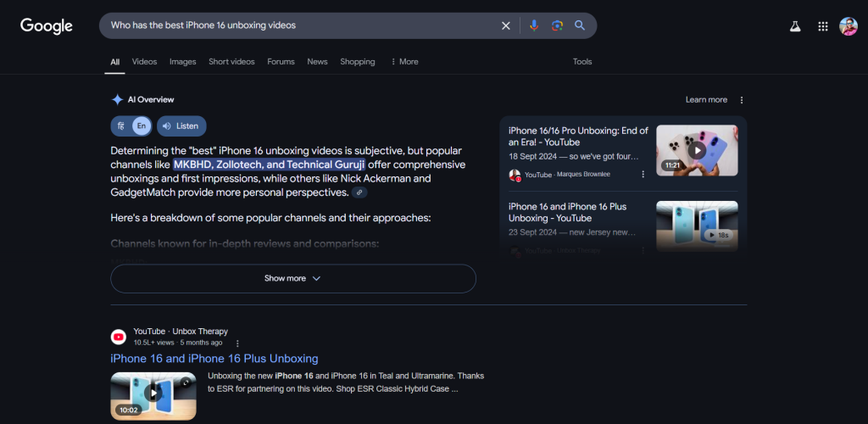
Task: Start voice search with microphone icon
Action: (534, 25)
